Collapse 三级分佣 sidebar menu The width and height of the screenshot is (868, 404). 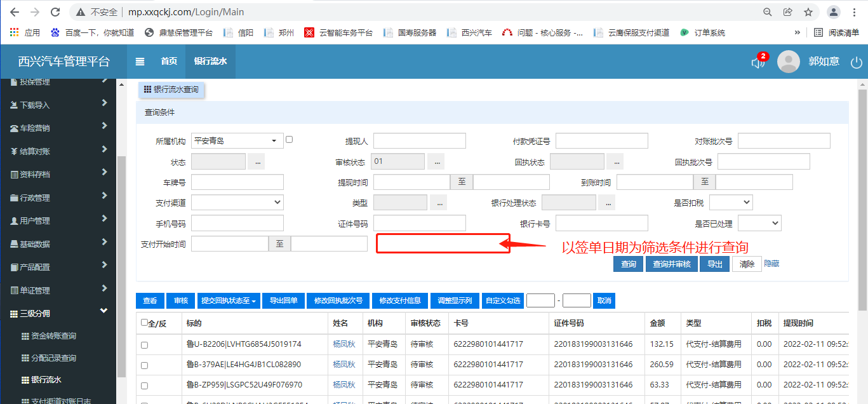(x=58, y=313)
